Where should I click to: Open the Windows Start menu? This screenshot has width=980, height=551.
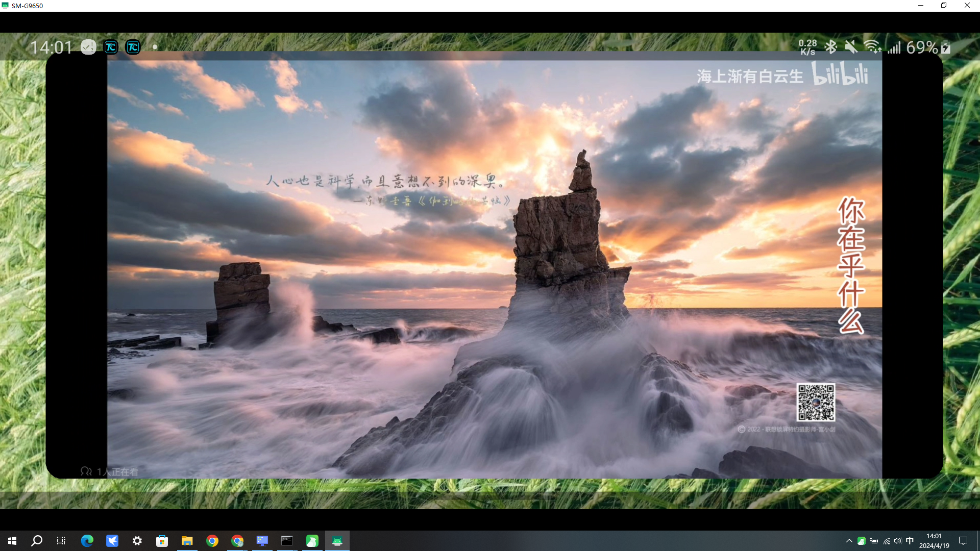click(x=12, y=541)
